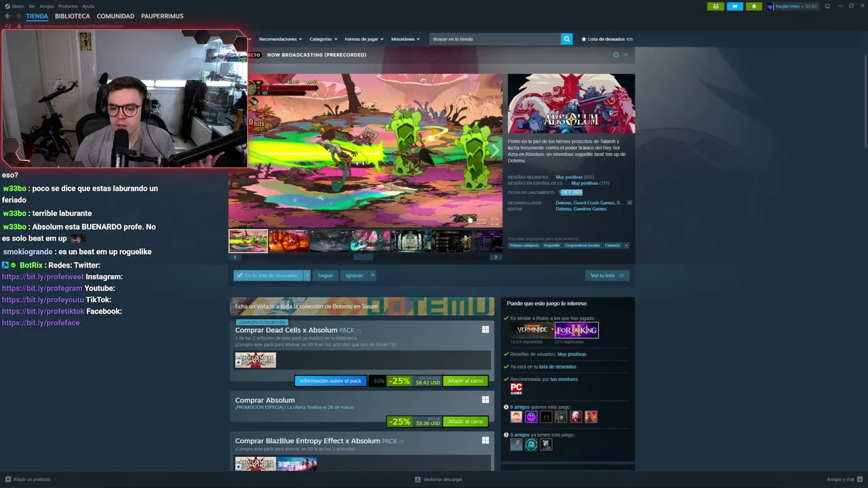Expand developer list with plus button
The width and height of the screenshot is (868, 488).
click(629, 203)
